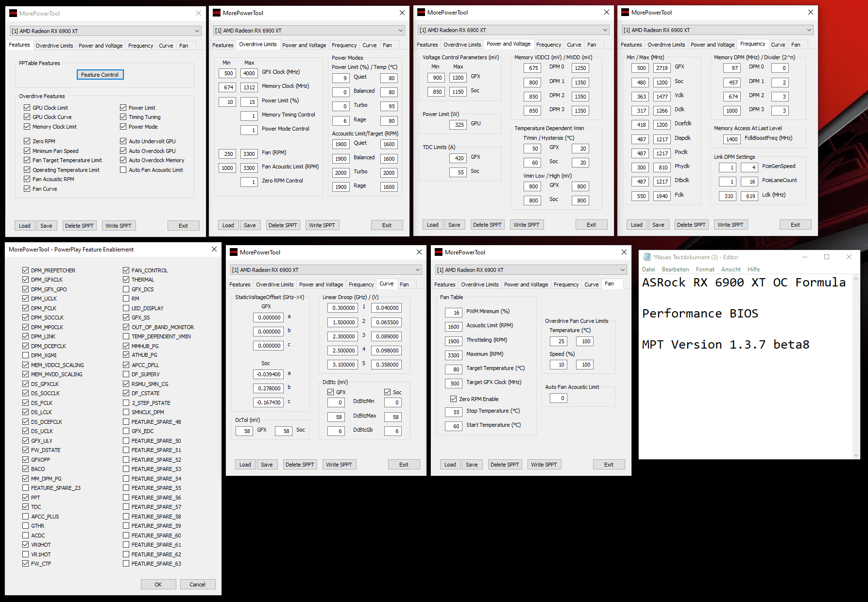Image resolution: width=868 pixels, height=602 pixels.
Task: Enable the TEMP_DEPENDENT_VMIN checkbox
Action: tap(126, 336)
